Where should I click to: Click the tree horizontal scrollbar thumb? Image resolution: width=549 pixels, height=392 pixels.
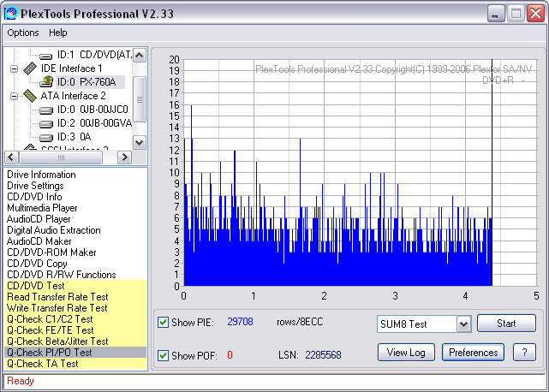point(61,157)
